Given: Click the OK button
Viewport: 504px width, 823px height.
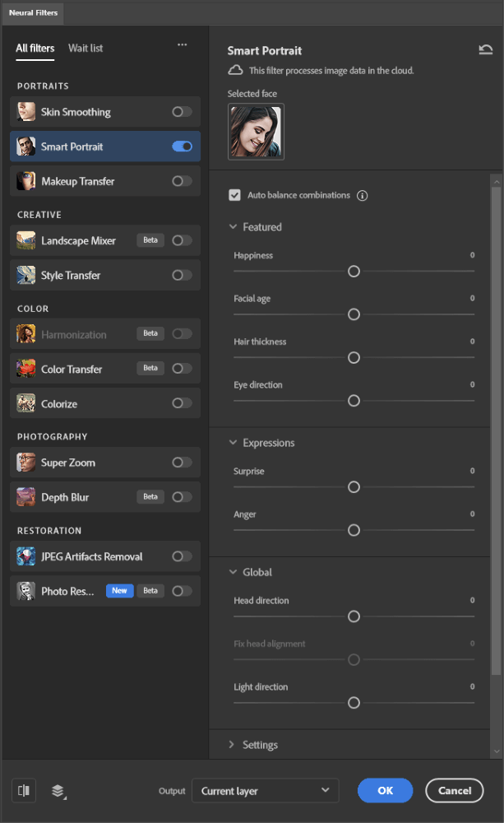Looking at the screenshot, I should click(385, 791).
